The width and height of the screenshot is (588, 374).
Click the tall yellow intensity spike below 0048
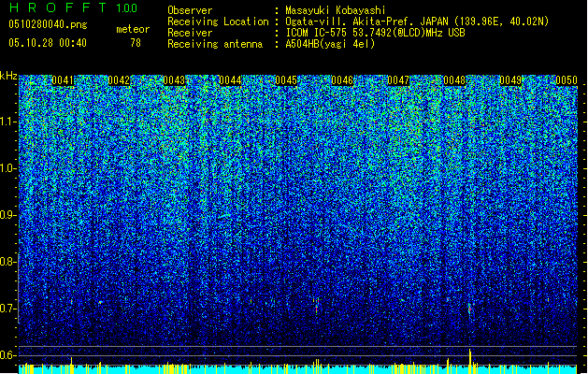pos(470,361)
